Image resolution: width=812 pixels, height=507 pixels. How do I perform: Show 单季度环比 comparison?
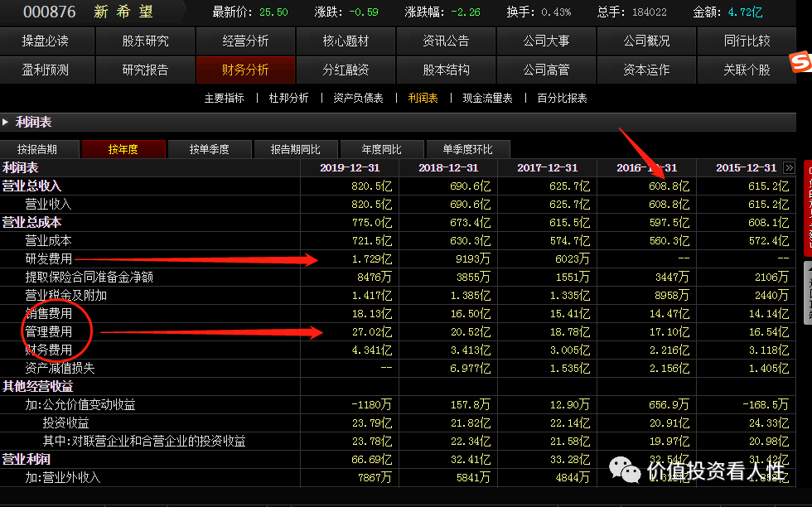click(x=467, y=150)
